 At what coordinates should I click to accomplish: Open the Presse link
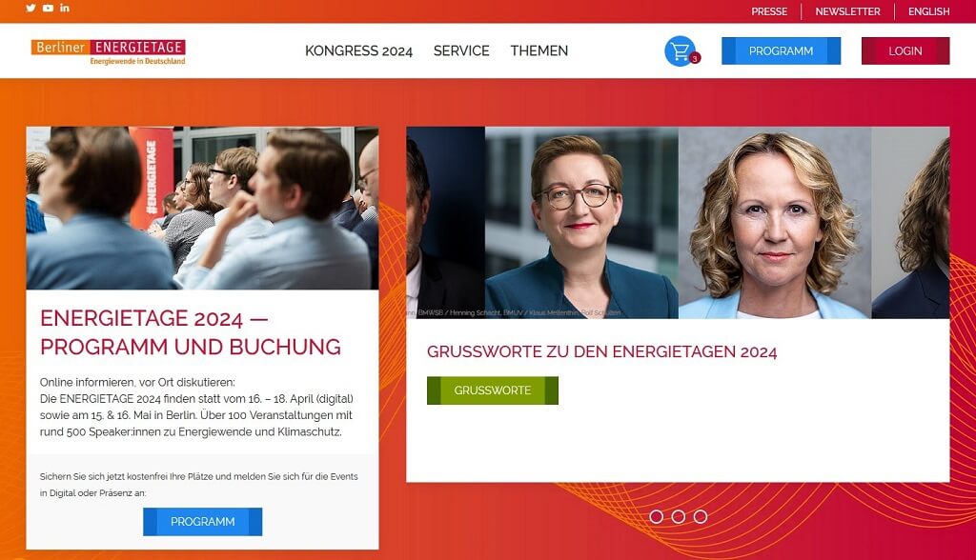769,11
